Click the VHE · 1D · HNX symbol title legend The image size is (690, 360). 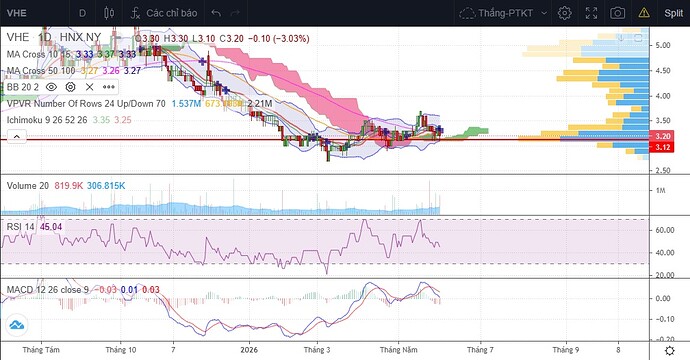(54, 37)
